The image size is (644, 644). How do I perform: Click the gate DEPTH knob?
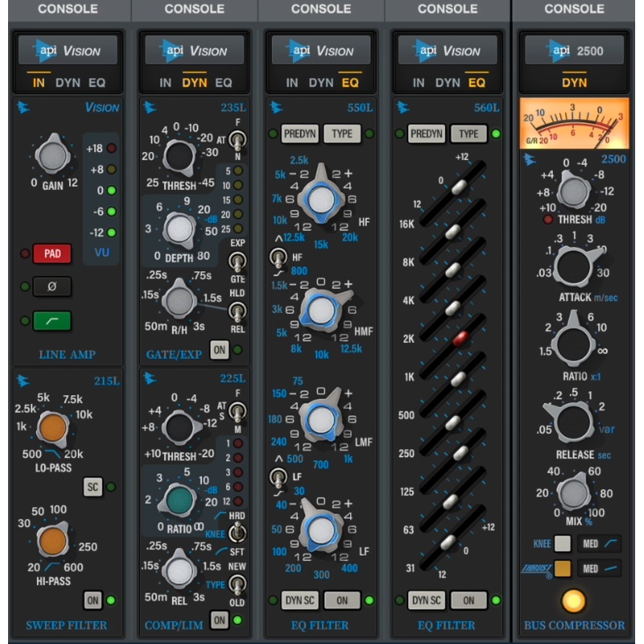coord(179,229)
